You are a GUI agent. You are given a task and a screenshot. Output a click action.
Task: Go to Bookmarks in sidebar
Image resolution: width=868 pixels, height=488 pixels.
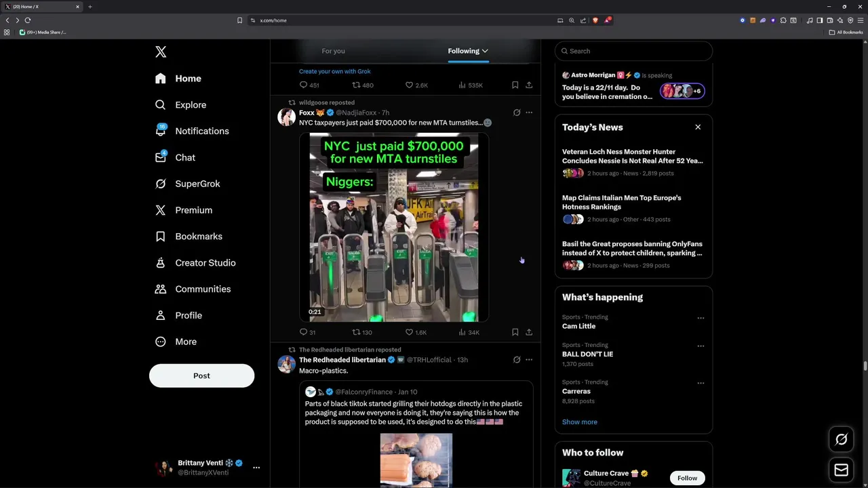point(189,237)
